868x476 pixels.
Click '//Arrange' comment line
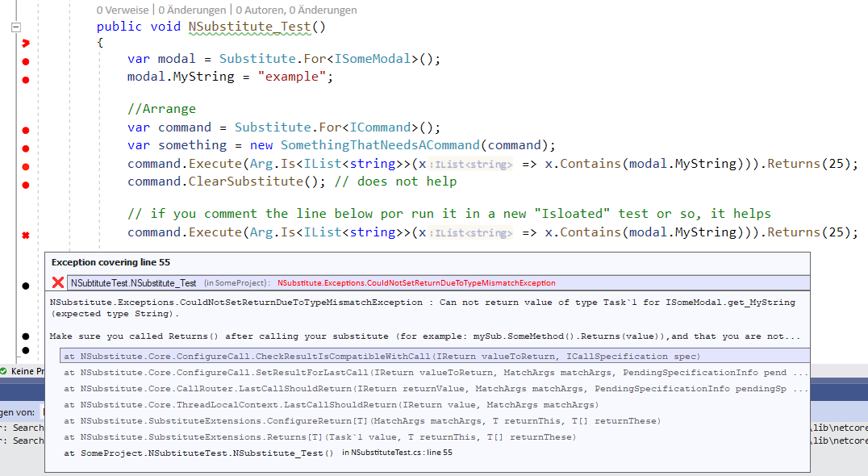pos(161,108)
